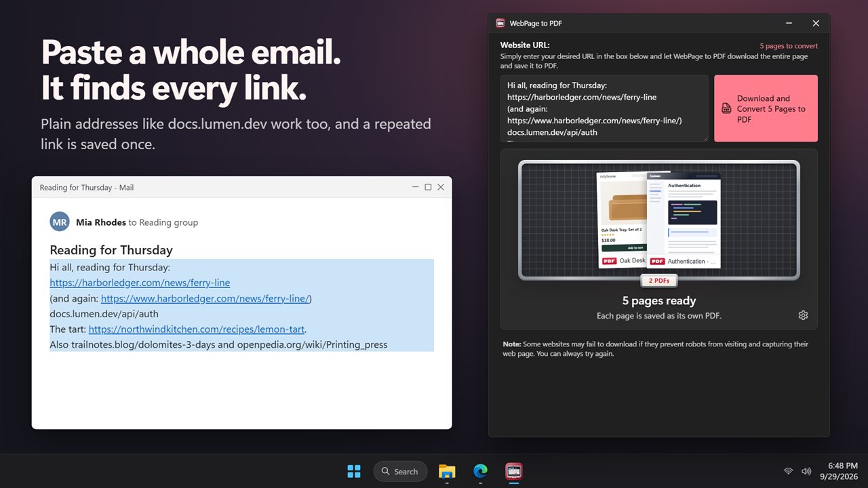The image size is (868, 488).
Task: Click "openpedia.org/wiki/Printing_press" in the email
Action: [x=313, y=345]
